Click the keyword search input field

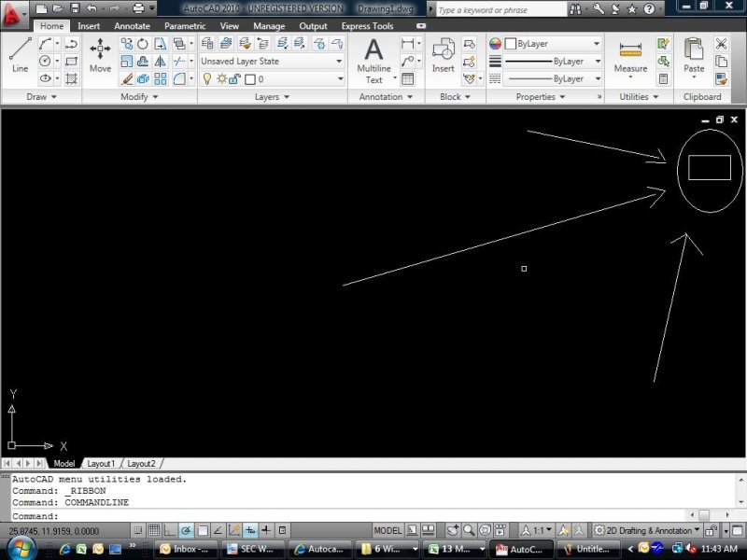pyautogui.click(x=500, y=9)
